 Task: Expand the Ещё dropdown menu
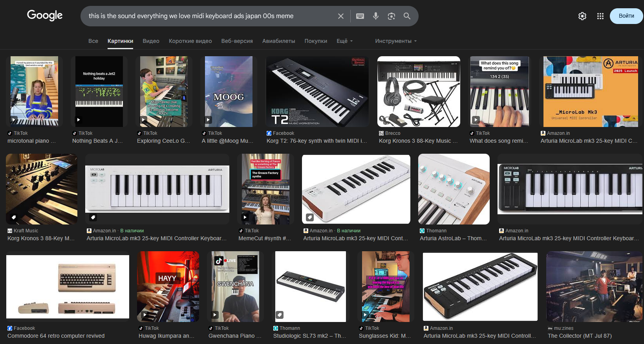(345, 41)
